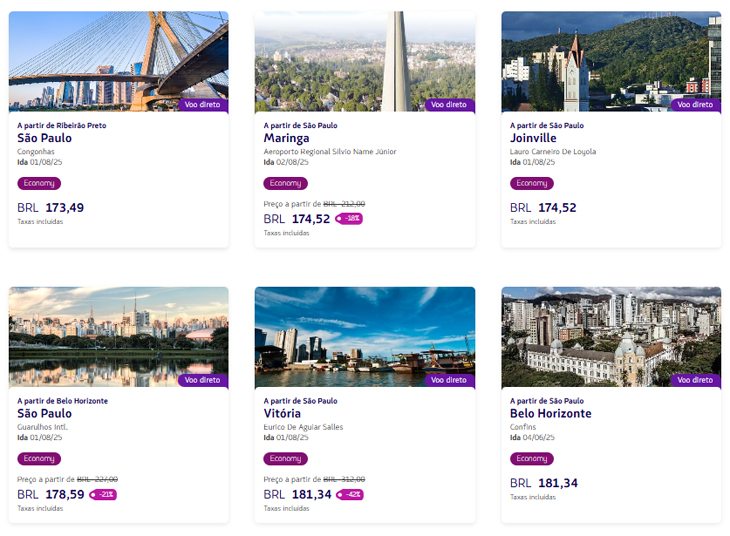Click the BRL 178,59 price from Belo Horizonte
The image size is (730, 536).
pos(51,494)
